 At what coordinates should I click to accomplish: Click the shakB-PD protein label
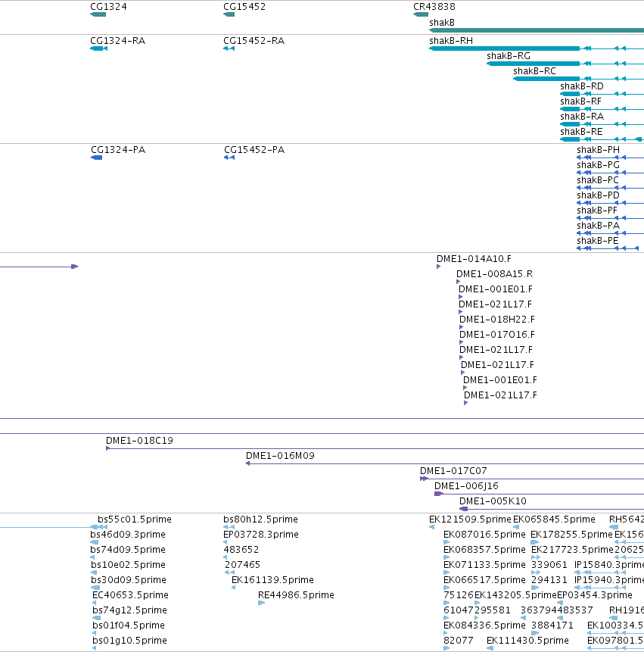point(598,195)
